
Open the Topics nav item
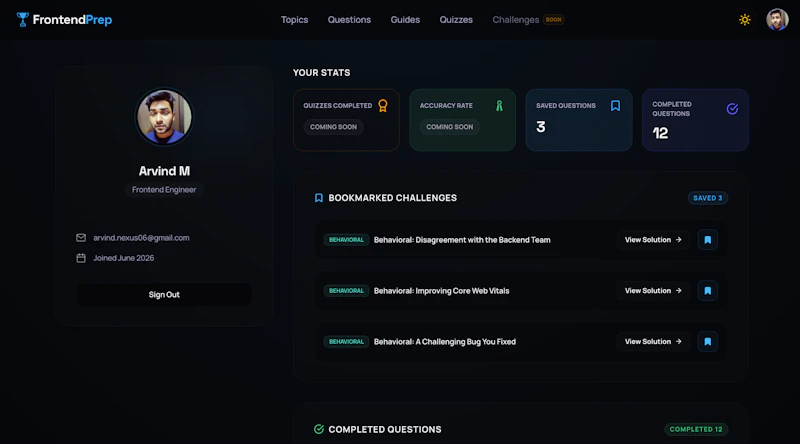294,19
